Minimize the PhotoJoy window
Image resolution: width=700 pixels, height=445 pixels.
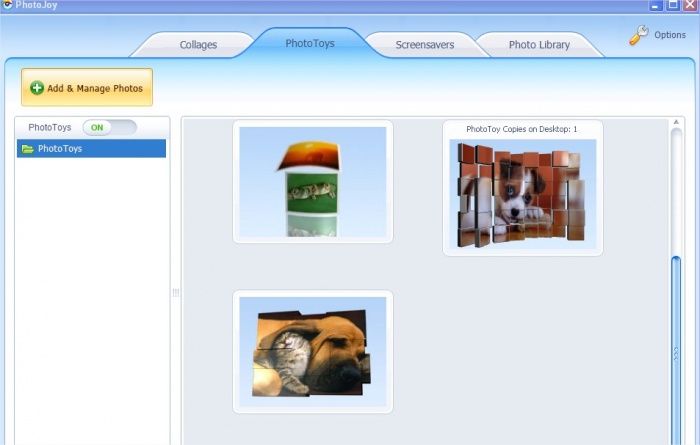(x=655, y=5)
